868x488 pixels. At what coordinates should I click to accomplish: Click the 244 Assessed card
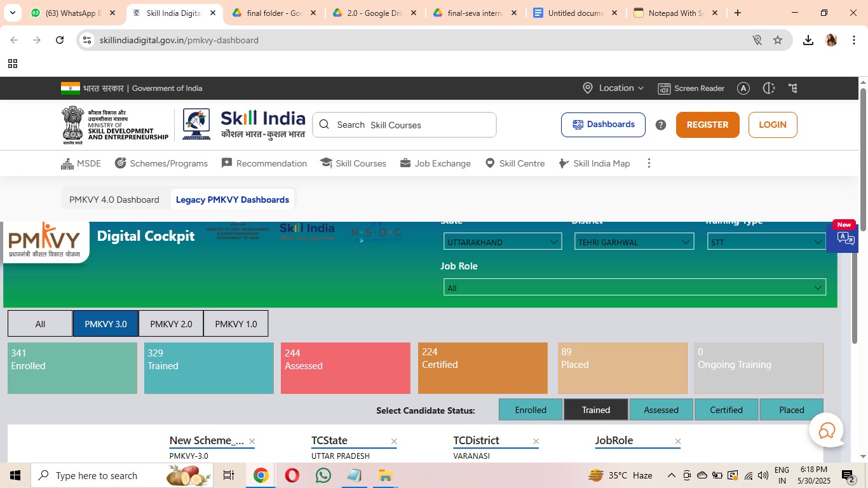pos(346,369)
